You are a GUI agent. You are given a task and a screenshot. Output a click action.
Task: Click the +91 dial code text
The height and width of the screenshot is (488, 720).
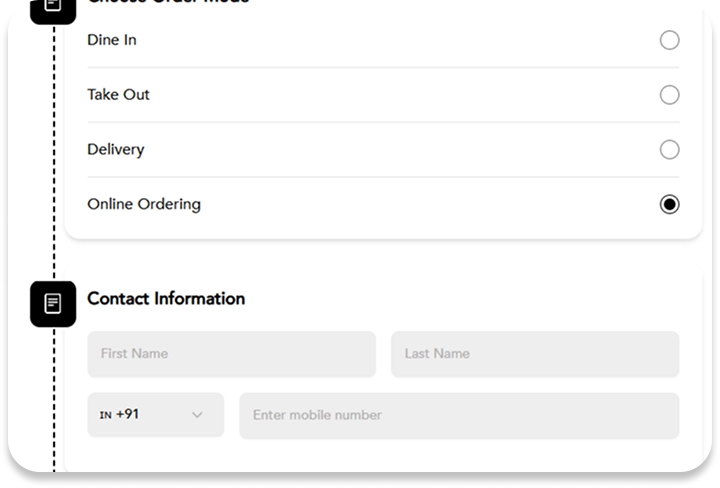pos(128,414)
